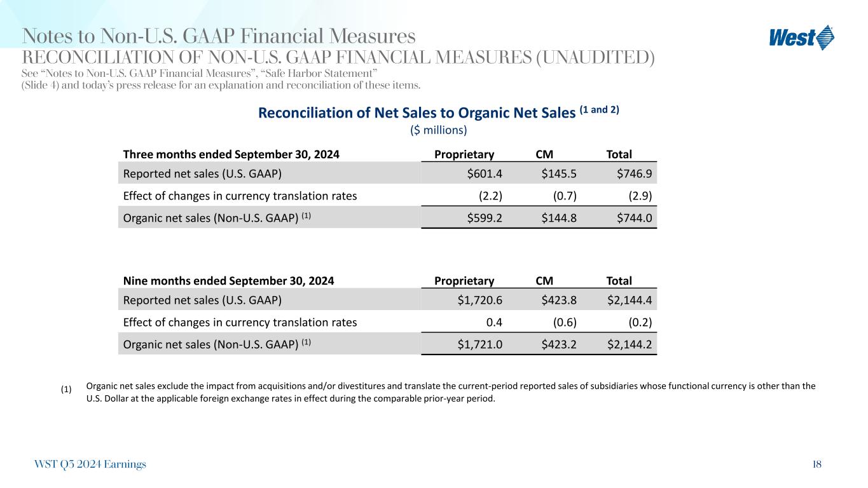The image size is (868, 488).
Task: Click the three-month CM reported sales $145.5
Action: pyautogui.click(x=559, y=173)
